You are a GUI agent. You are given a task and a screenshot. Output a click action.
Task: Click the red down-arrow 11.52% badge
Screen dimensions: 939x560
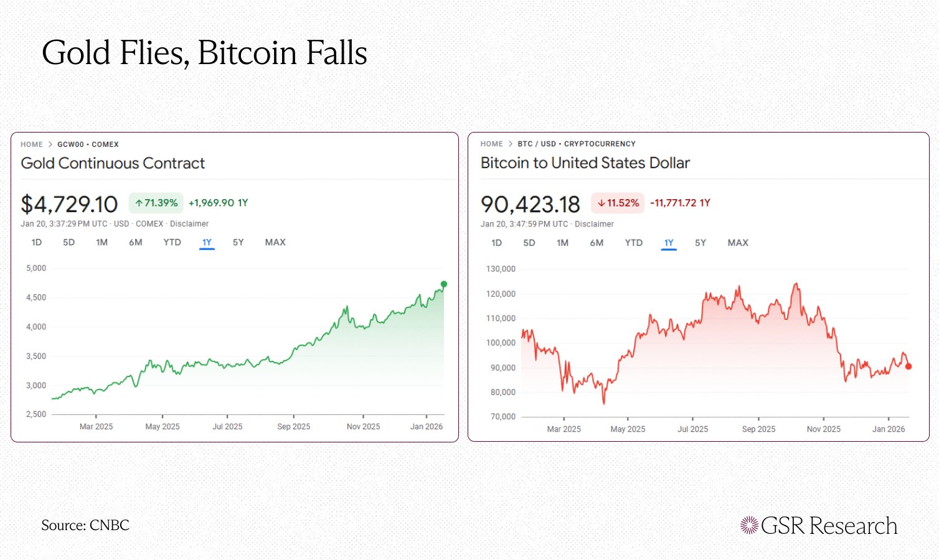[618, 203]
